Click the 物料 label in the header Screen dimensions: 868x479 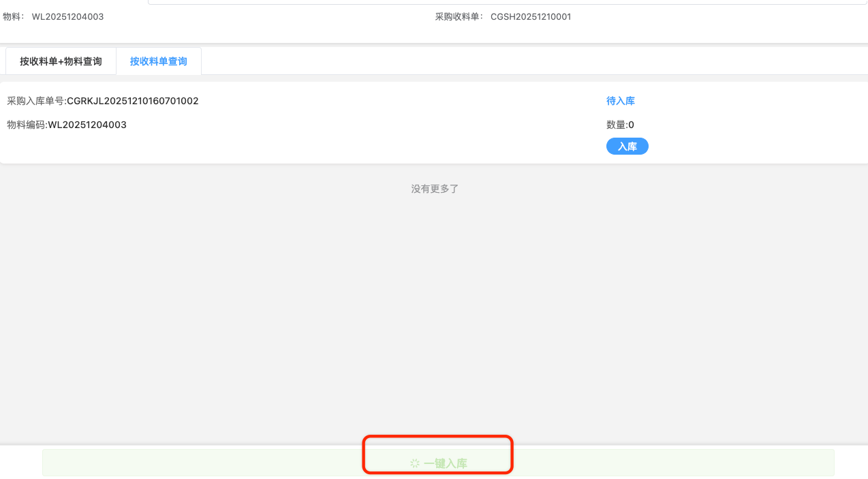tap(13, 16)
